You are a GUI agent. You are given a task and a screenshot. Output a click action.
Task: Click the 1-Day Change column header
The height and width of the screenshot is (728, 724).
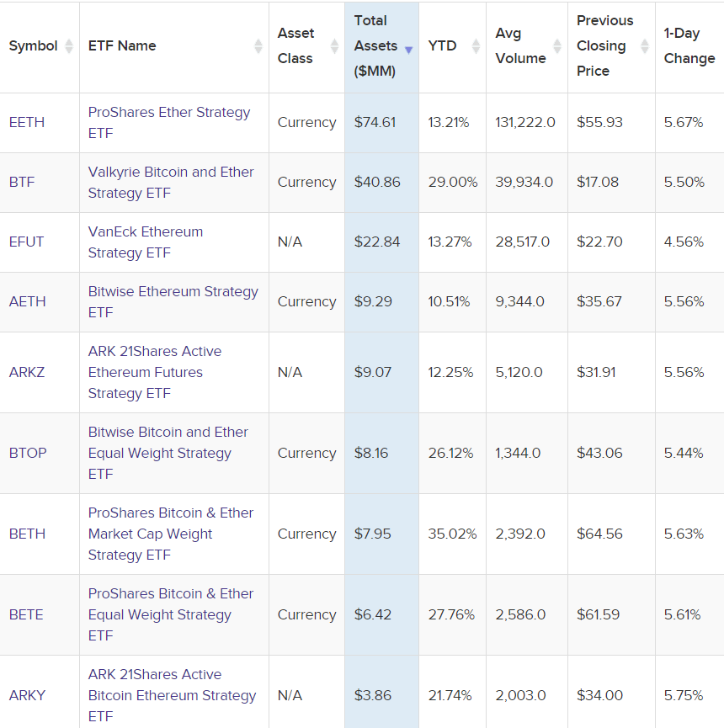tap(689, 46)
